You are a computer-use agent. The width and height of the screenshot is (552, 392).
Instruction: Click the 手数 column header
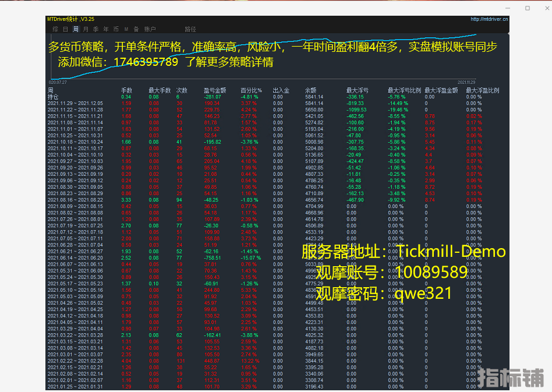(126, 90)
